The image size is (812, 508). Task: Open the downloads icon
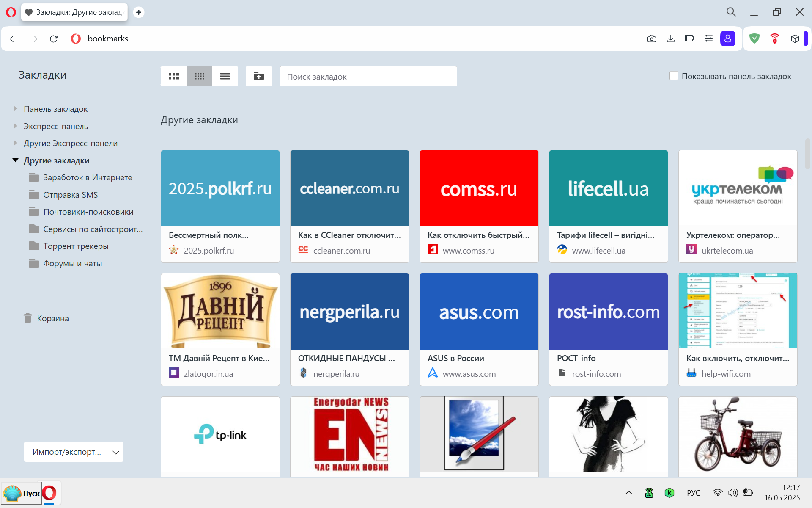[671, 39]
